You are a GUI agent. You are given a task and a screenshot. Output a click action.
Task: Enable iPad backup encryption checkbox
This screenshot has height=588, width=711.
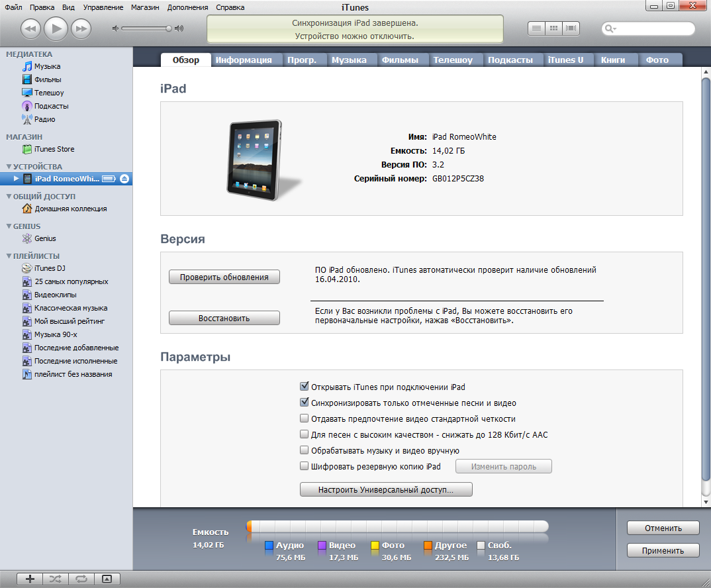tap(305, 466)
